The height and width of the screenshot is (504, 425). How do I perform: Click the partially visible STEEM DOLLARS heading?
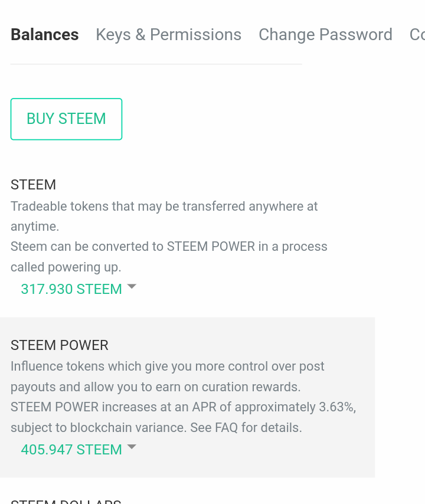66,500
